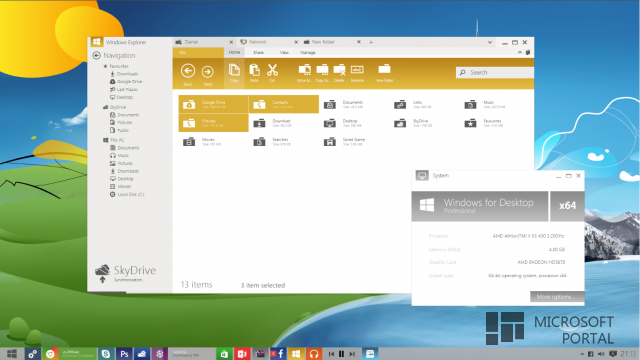
Task: Open the File menu tab
Action: [x=198, y=53]
